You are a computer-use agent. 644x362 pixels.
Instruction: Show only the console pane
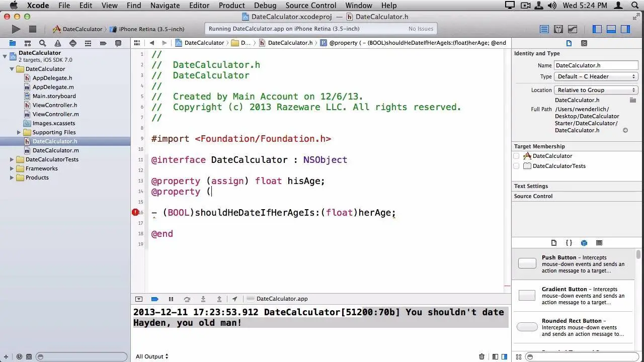coord(505,356)
